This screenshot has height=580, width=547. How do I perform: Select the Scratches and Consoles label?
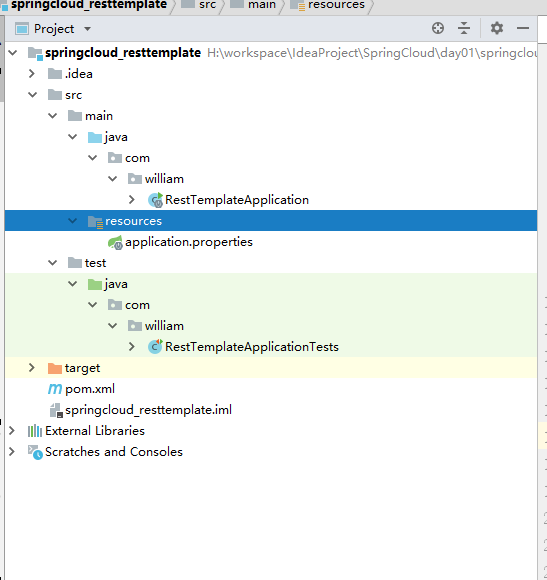114,452
